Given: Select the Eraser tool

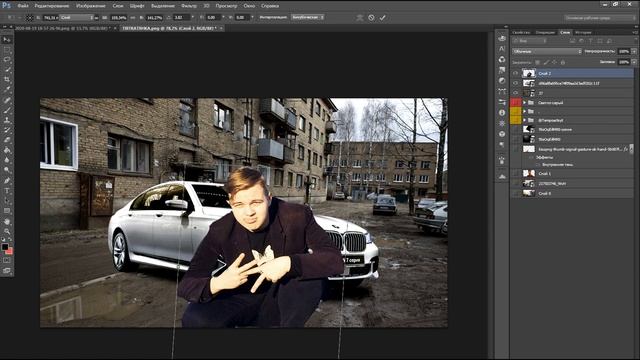Looking at the screenshot, I should (x=7, y=140).
